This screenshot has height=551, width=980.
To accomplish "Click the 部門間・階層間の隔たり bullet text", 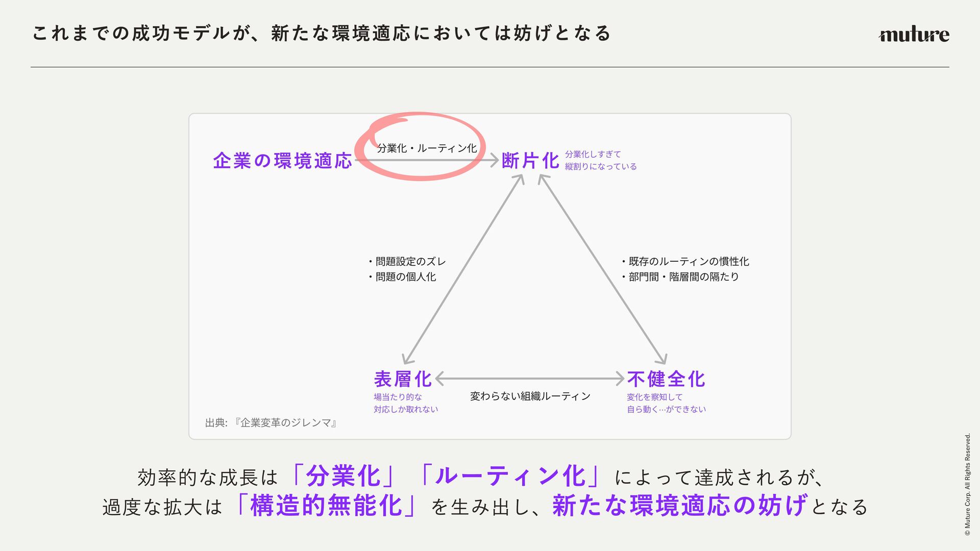I will tap(683, 277).
